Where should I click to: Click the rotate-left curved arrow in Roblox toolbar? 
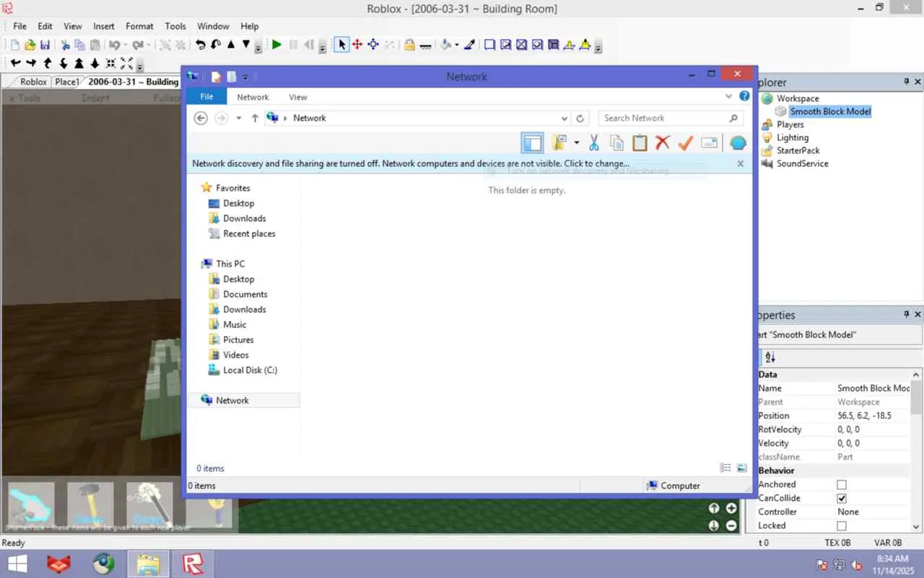click(201, 45)
